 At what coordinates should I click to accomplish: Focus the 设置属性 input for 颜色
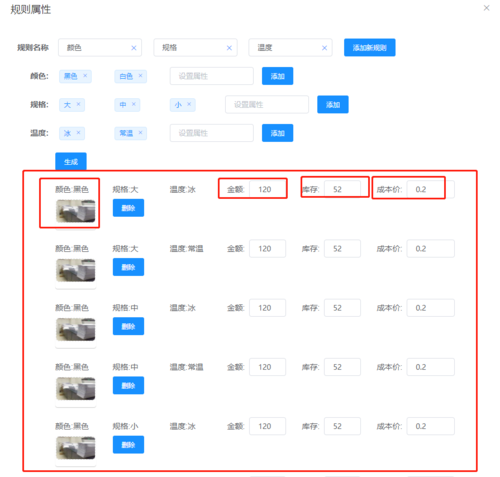[x=211, y=76]
